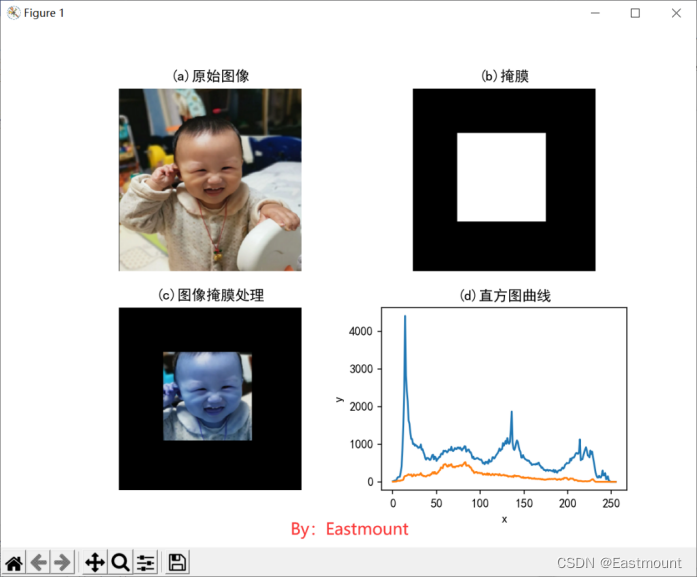Click the y-axis tick label 2000
The height and width of the screenshot is (578, 697).
click(361, 406)
